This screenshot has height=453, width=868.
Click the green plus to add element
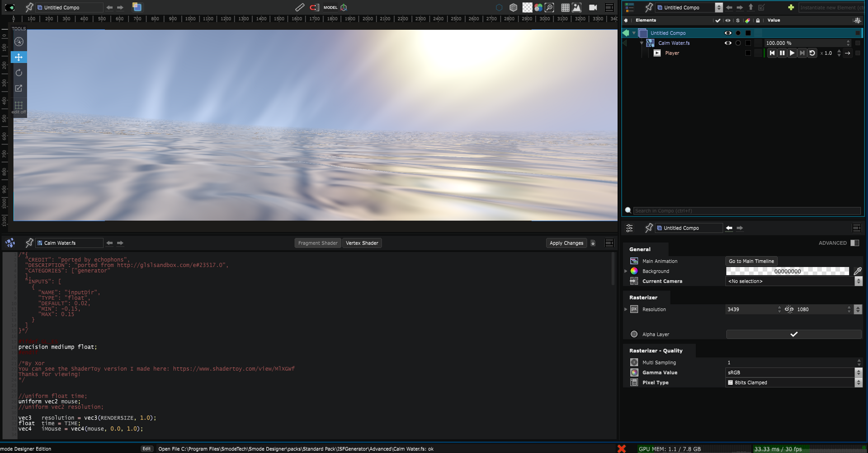click(791, 7)
